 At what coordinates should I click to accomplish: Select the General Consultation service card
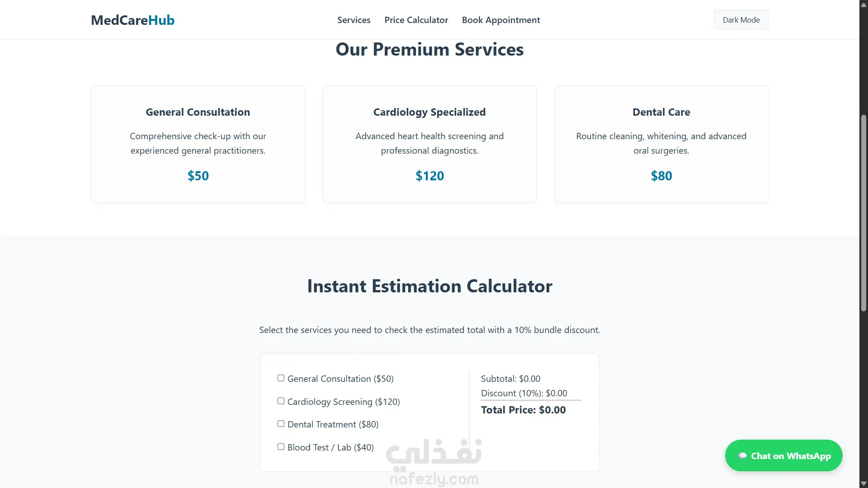[x=198, y=144]
